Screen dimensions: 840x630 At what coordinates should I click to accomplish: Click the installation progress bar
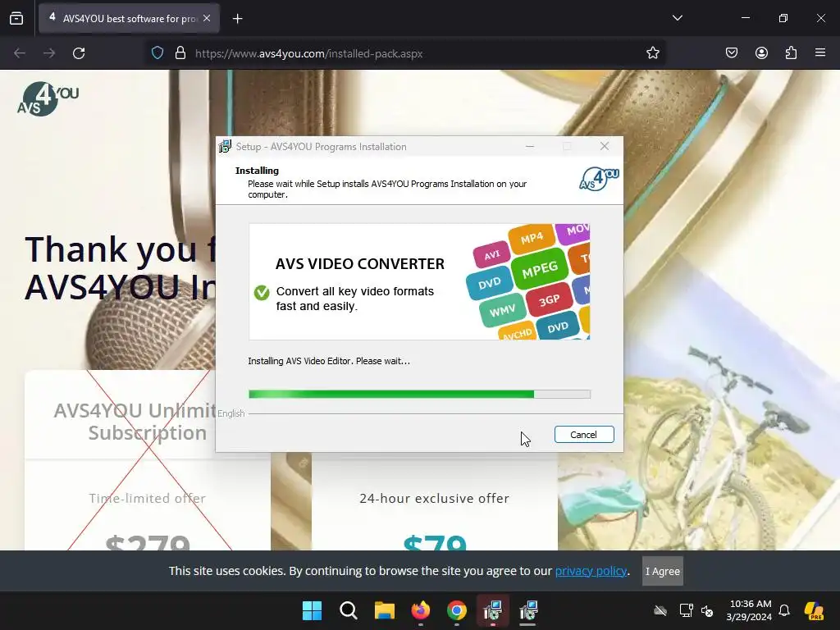[x=419, y=395]
